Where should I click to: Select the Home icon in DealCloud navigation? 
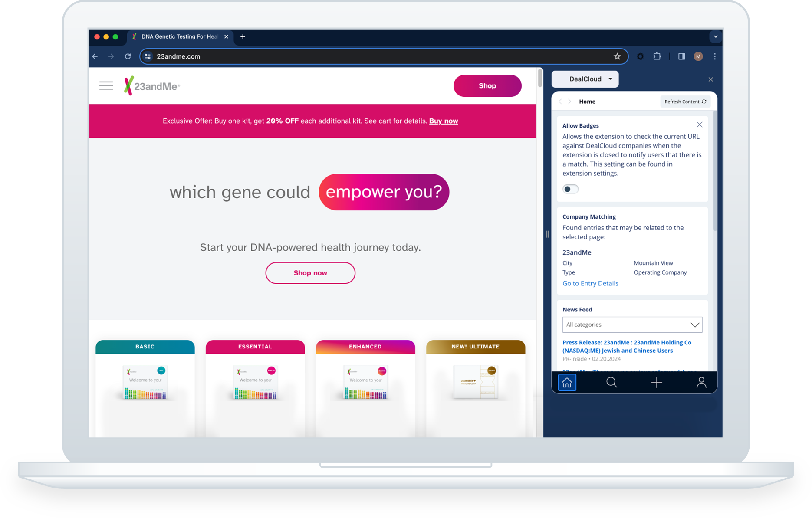(567, 382)
